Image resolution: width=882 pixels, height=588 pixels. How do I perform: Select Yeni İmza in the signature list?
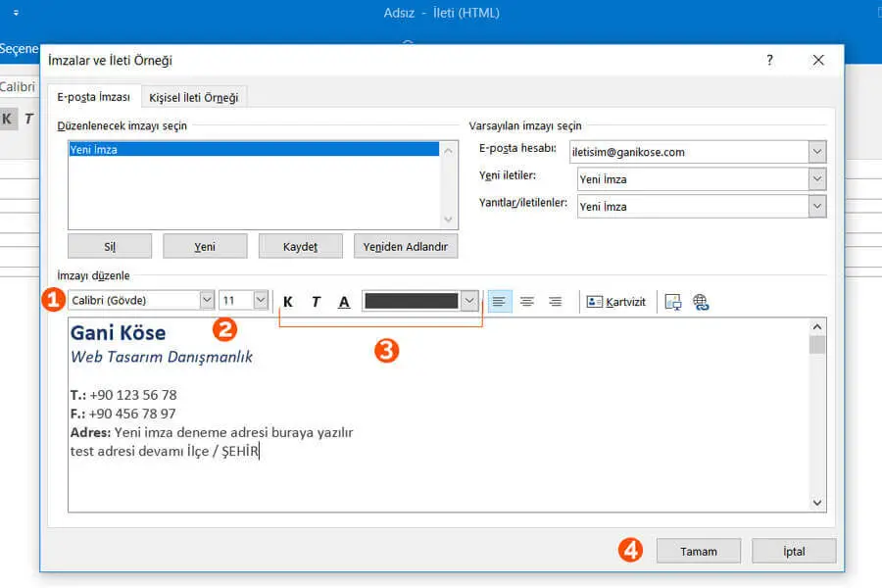254,149
